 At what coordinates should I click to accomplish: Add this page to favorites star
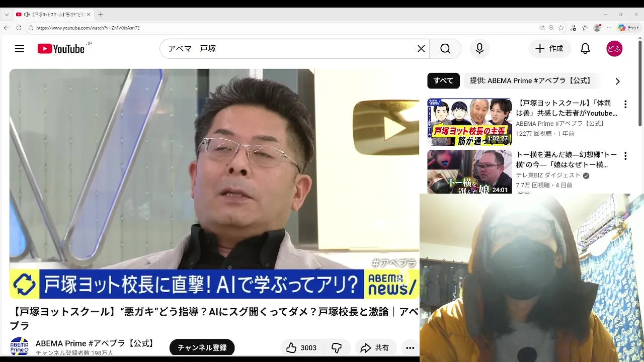tap(561, 28)
